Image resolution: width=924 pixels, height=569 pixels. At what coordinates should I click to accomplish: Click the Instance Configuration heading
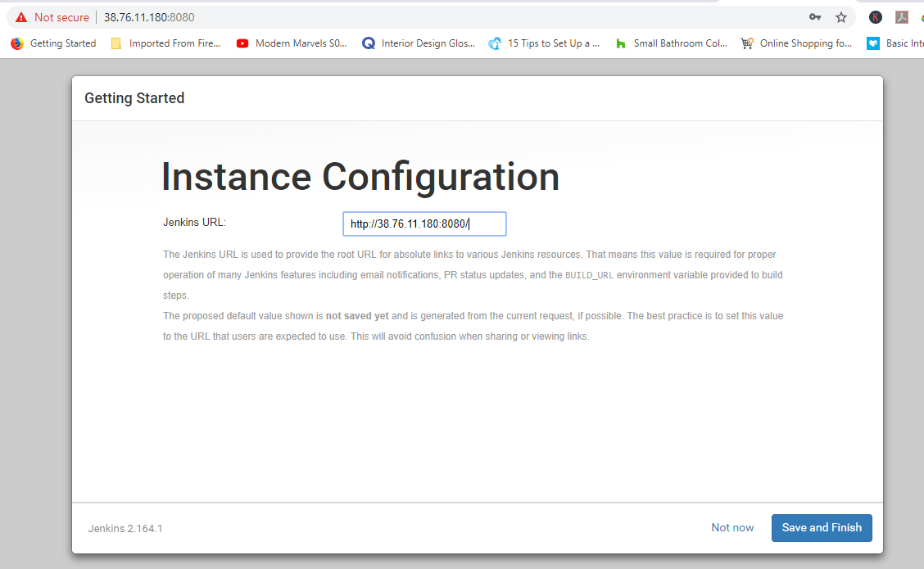pyautogui.click(x=360, y=177)
